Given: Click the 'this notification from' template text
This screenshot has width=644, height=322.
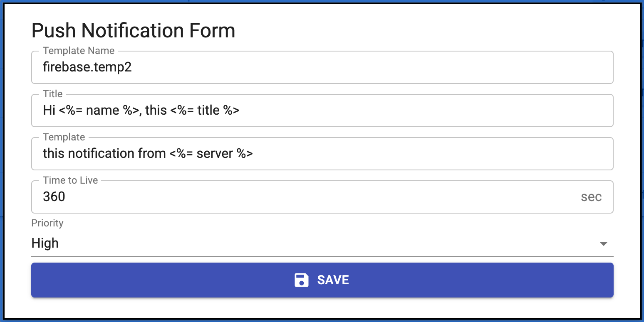Looking at the screenshot, I should [x=104, y=154].
